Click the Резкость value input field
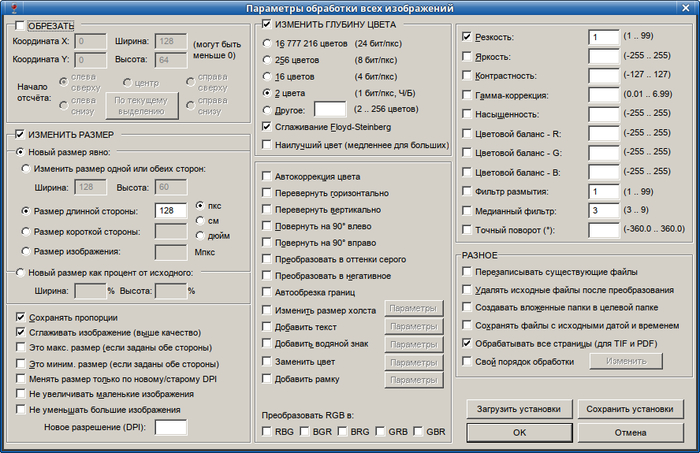Viewport: 700px width, 453px height. (x=603, y=37)
